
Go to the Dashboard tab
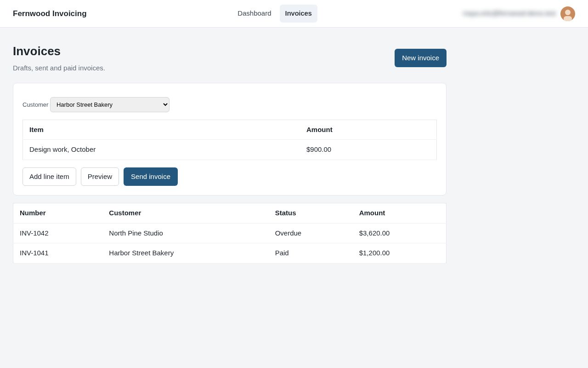click(x=254, y=13)
